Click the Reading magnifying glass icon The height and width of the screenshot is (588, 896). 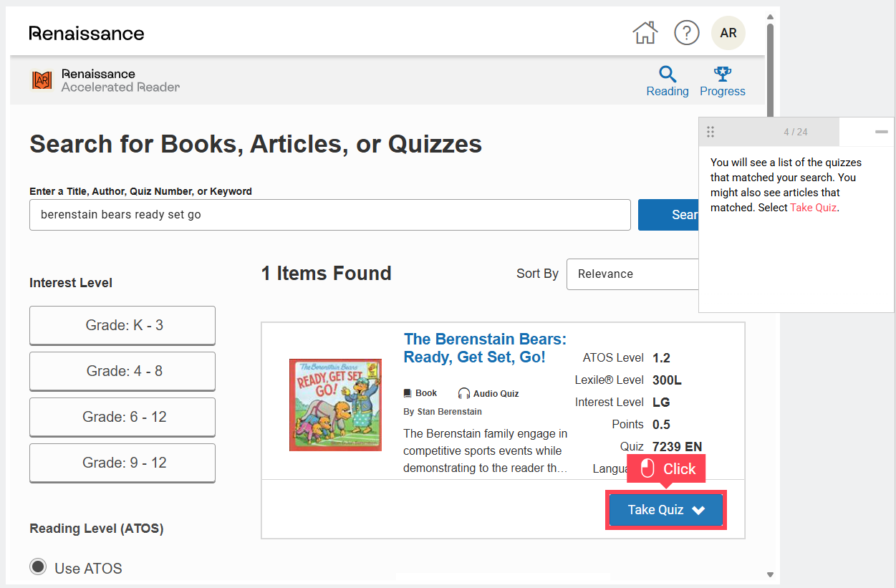click(x=667, y=74)
